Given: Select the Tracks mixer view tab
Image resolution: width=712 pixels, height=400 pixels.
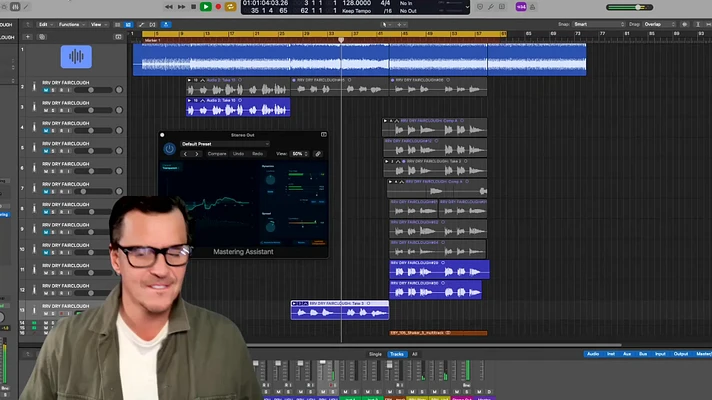Looking at the screenshot, I should point(397,354).
